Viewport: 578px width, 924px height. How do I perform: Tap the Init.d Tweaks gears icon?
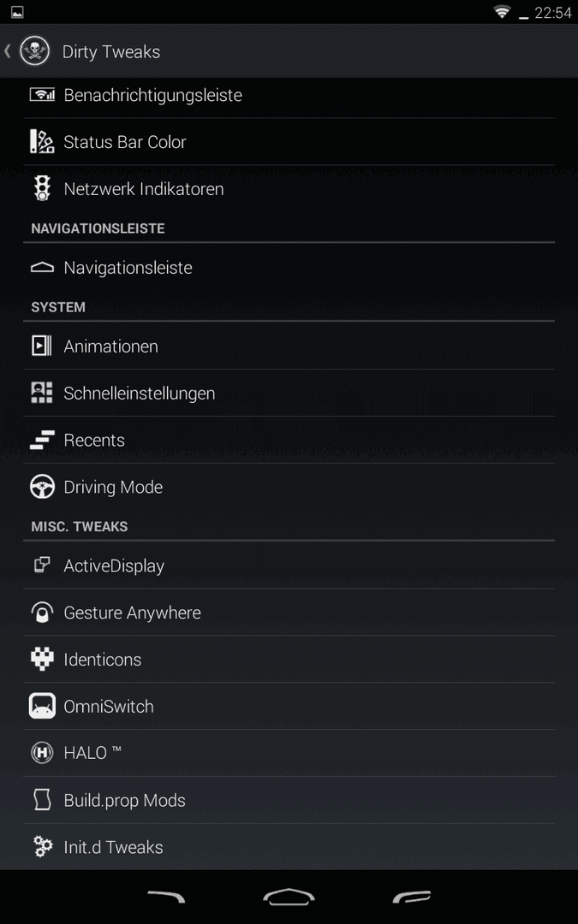(42, 847)
